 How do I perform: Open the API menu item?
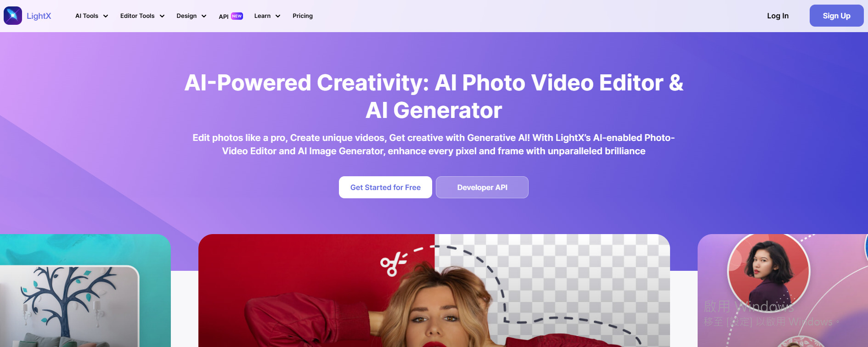(x=224, y=17)
